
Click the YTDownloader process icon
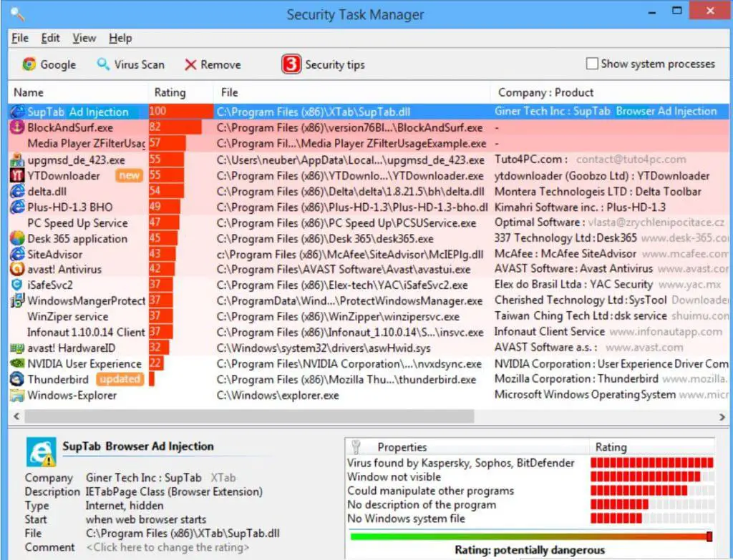click(x=17, y=175)
